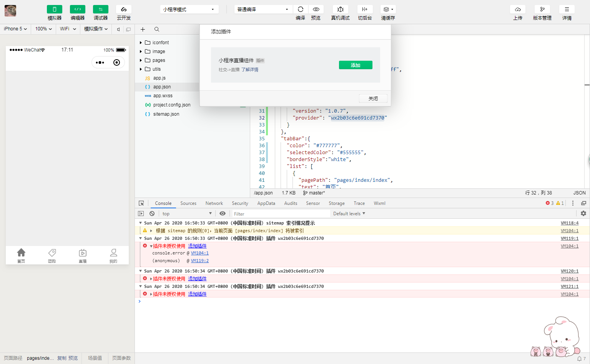
Task: Close the add plugin dialog with 关闭
Action: click(373, 98)
